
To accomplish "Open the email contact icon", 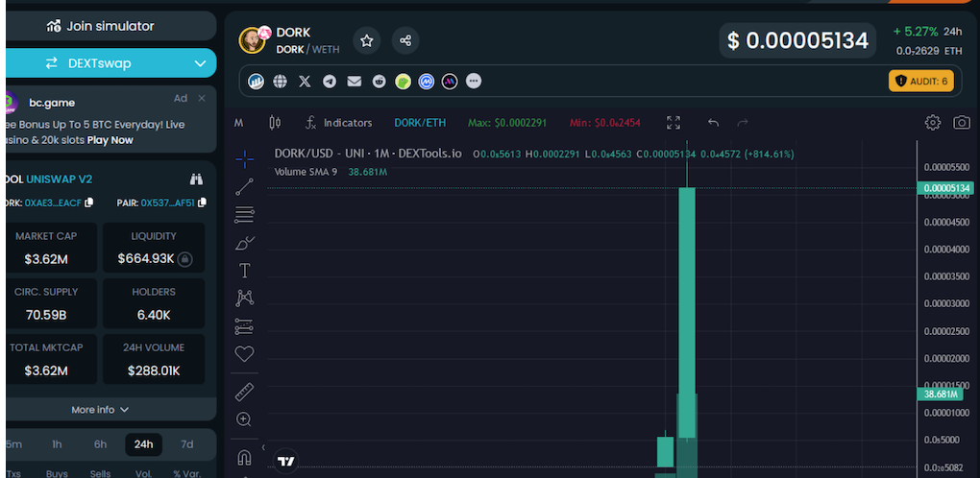I will pos(355,82).
